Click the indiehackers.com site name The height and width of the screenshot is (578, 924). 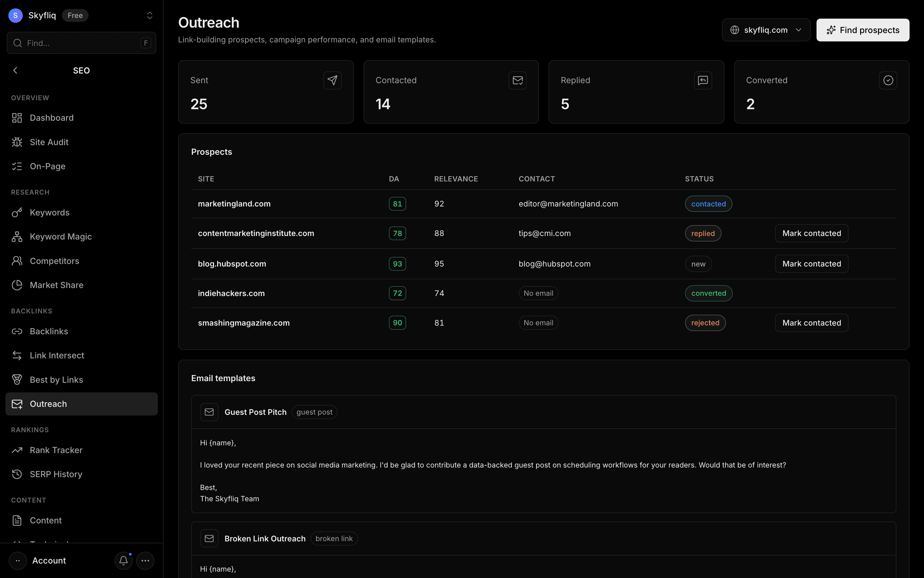[231, 293]
